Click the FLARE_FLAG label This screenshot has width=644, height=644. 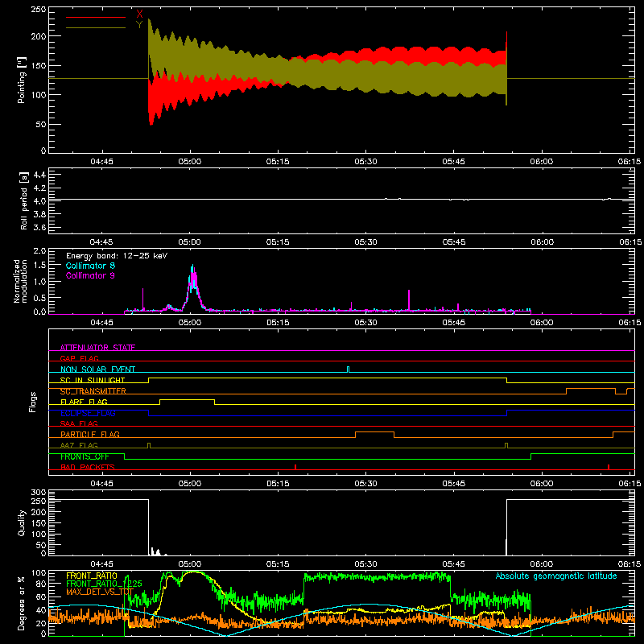(x=84, y=402)
